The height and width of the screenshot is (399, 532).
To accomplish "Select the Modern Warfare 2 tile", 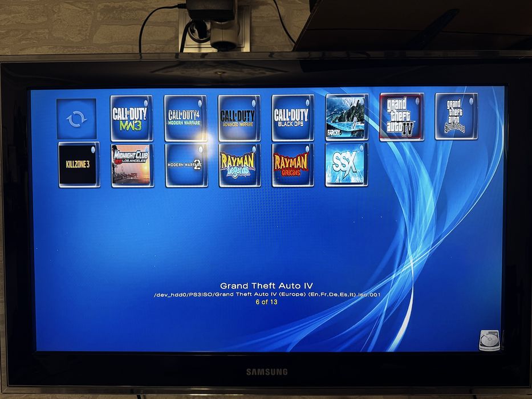I will pyautogui.click(x=186, y=165).
